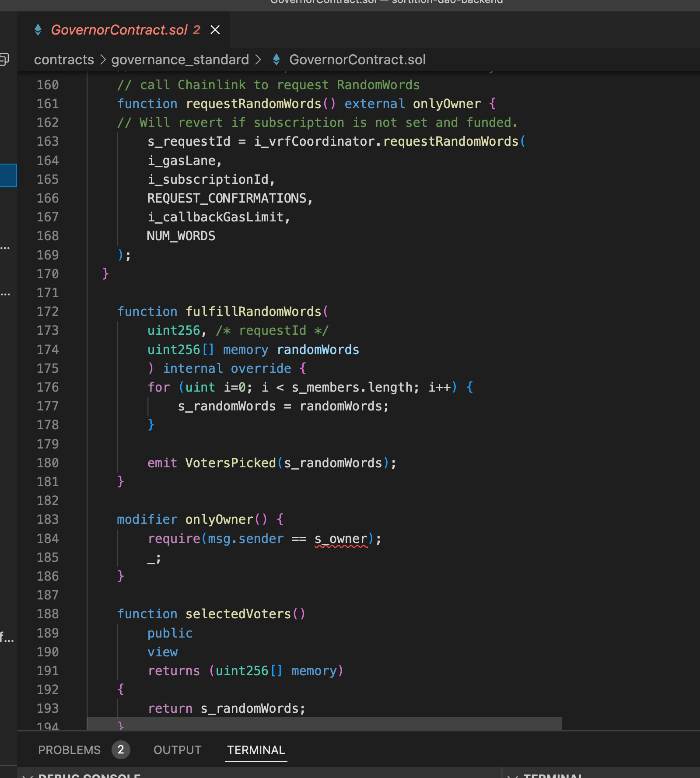Click comment 'call Chainlink to request RandomWords'
This screenshot has width=700, height=778.
click(268, 85)
